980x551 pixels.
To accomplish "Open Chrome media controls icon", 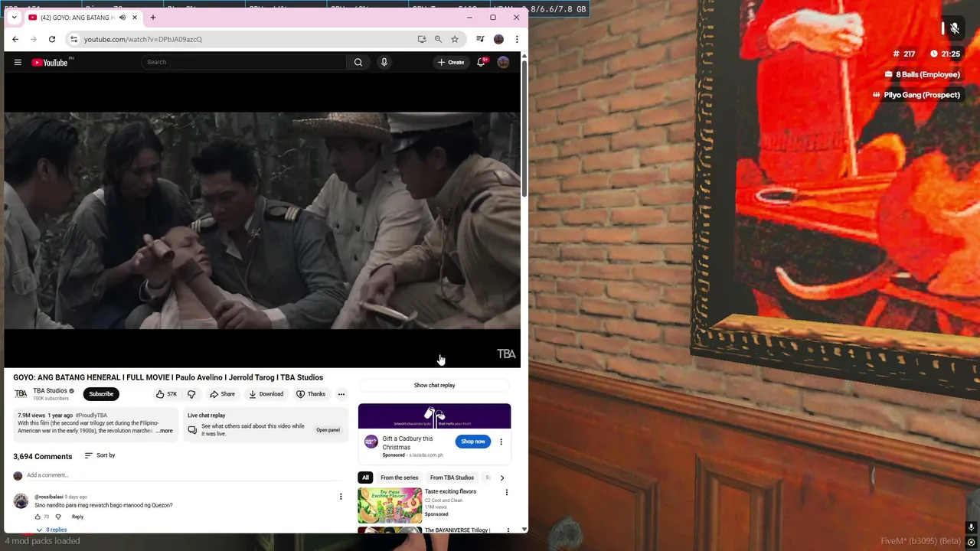I will (480, 39).
